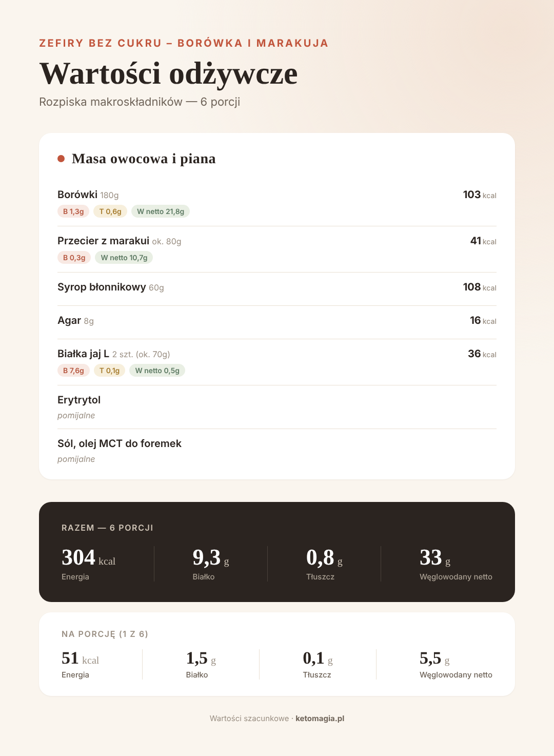This screenshot has height=756, width=554.
Task: Click the Wartości odżywcze heading
Action: [x=168, y=73]
